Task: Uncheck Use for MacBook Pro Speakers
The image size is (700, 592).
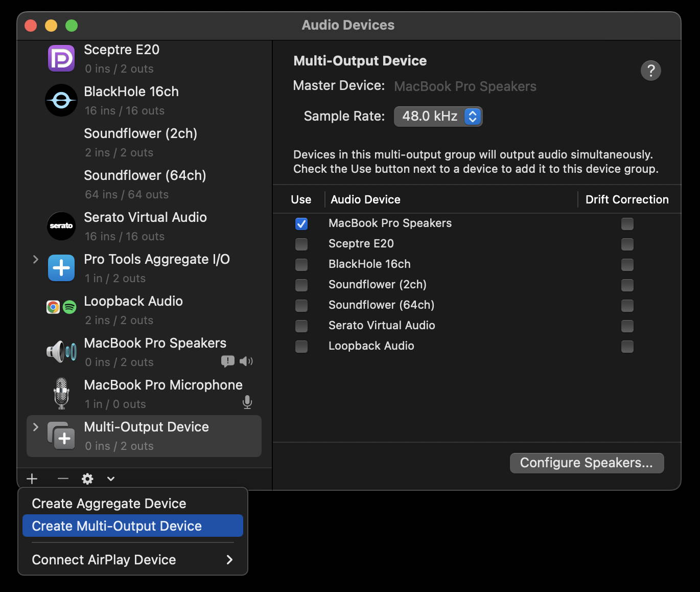Action: [301, 224]
